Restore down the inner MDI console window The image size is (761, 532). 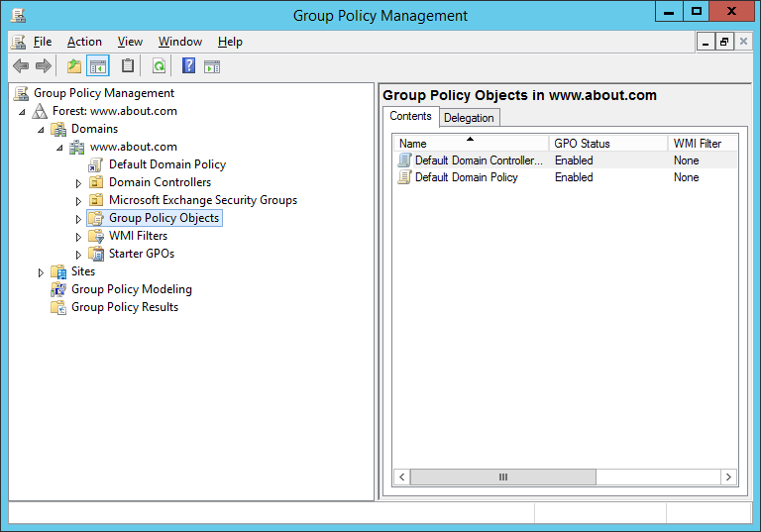coord(723,43)
